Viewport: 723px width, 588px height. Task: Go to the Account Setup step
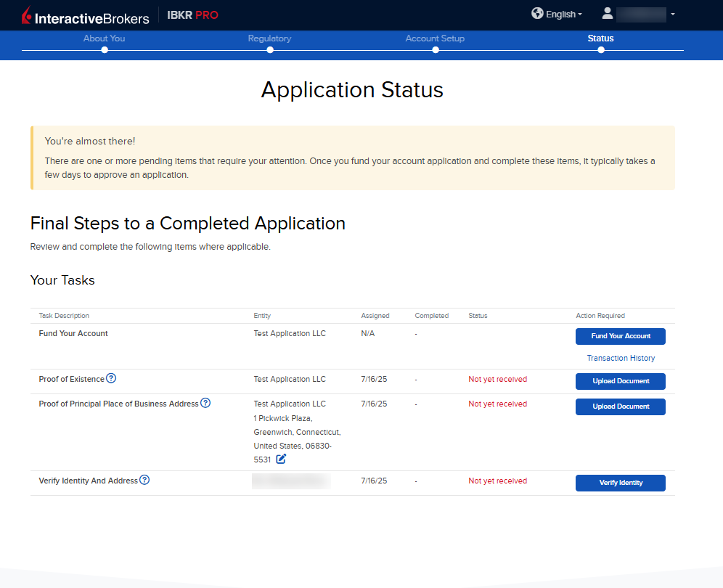pos(435,38)
